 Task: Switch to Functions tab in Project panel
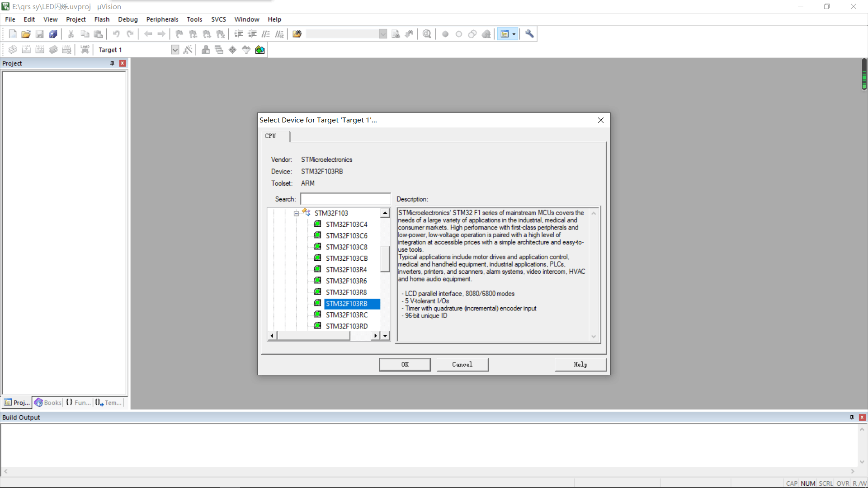tap(78, 403)
